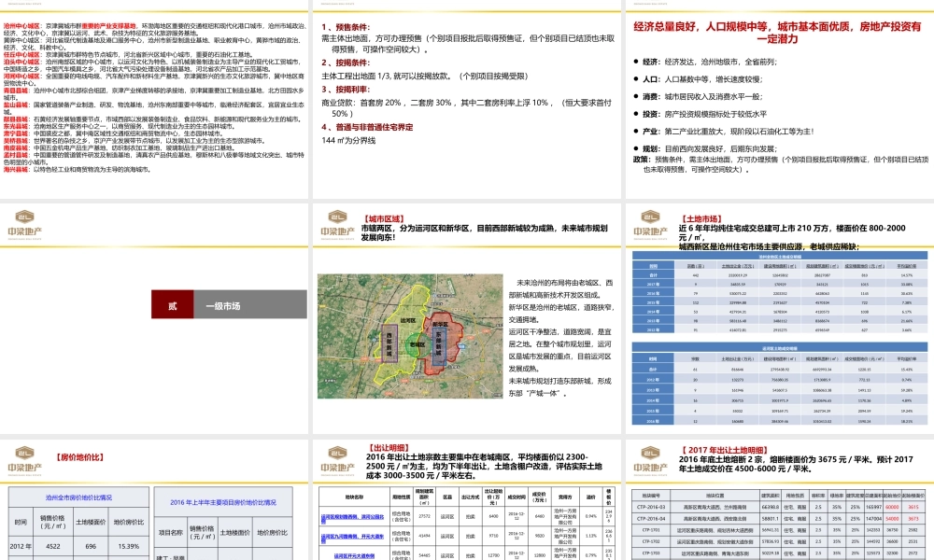This screenshot has height=560, width=934.
Task: Open the 经济总量良好 summary slide
Action: coord(780,99)
